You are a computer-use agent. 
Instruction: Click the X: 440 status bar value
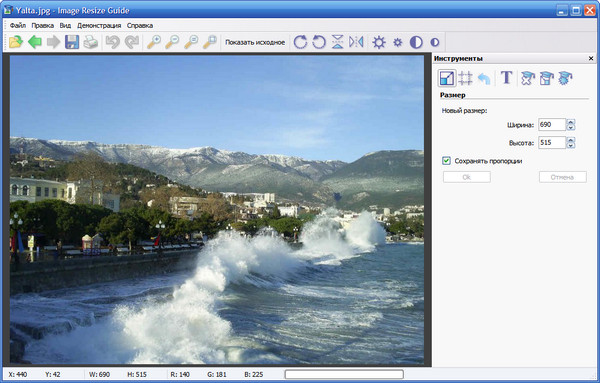(x=18, y=374)
